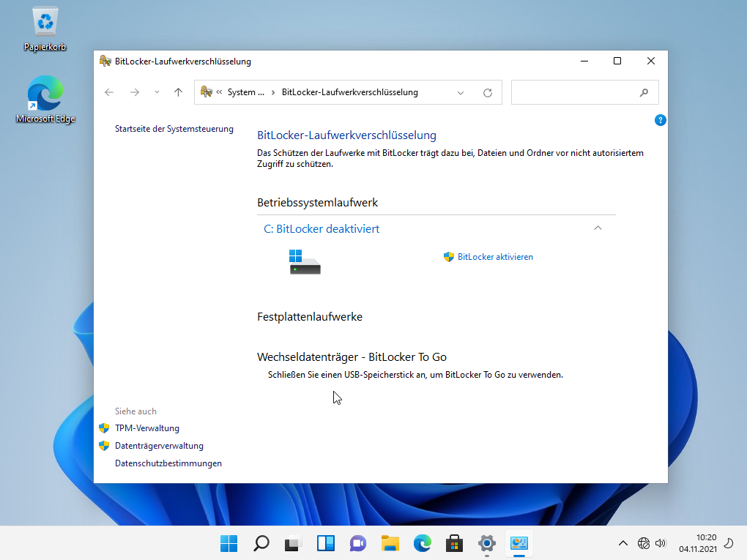Go up one level with the up arrow
This screenshot has width=747, height=560.
tap(178, 92)
